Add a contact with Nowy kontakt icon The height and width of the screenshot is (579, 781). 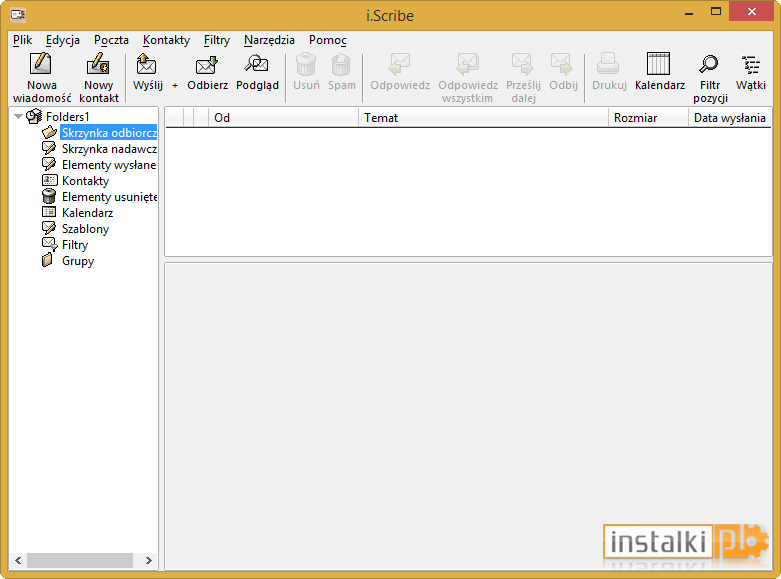98,77
